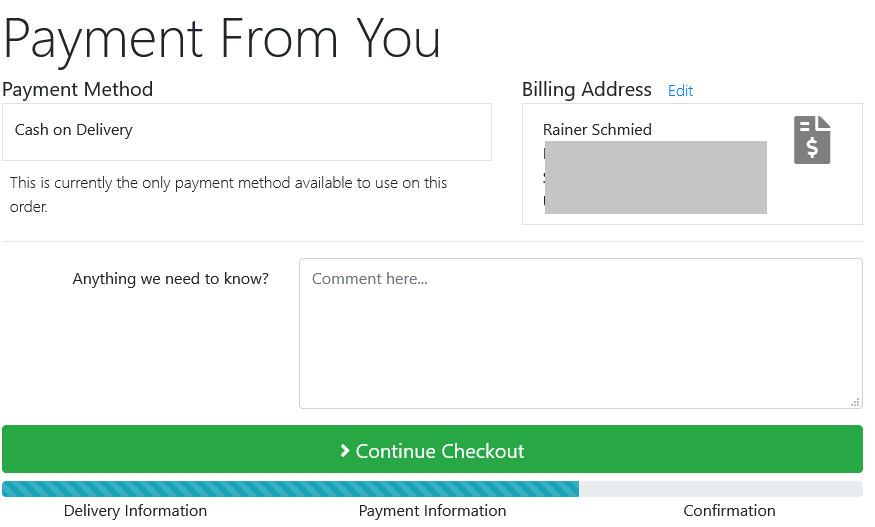Select the Cash on Delivery payment method

point(247,132)
